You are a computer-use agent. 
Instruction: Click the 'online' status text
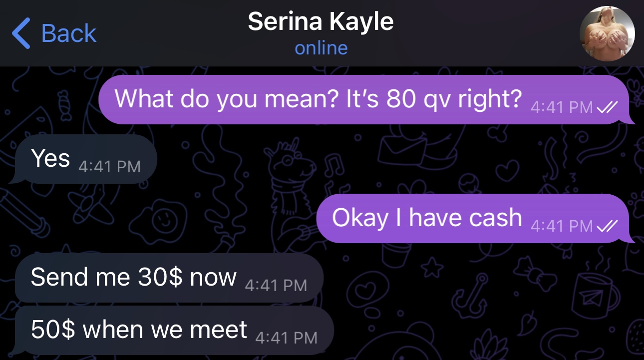(321, 48)
